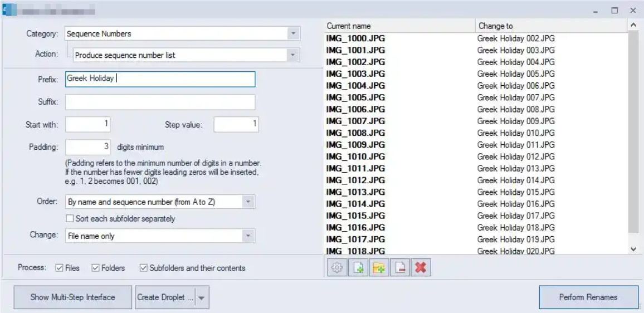Select file IMG_1002.JPG in the list
The height and width of the screenshot is (313, 644).
tap(355, 62)
